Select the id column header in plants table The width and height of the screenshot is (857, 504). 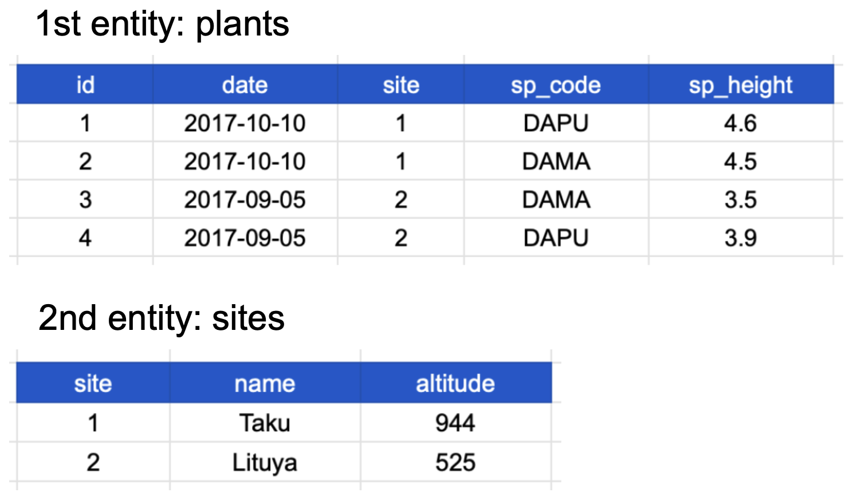click(x=85, y=85)
